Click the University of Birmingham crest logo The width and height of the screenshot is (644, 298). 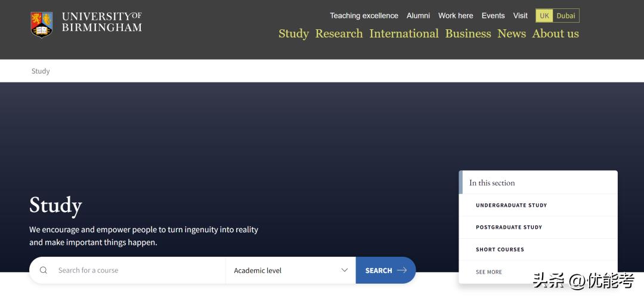(42, 24)
